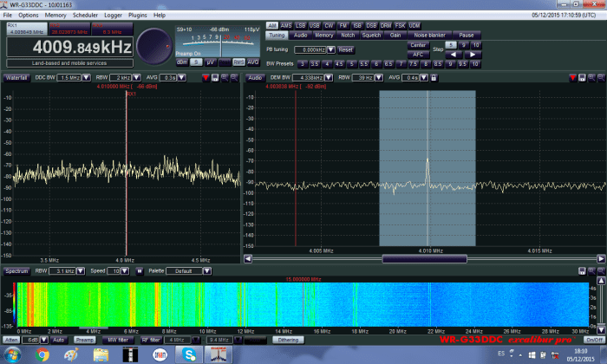Select USB demodulation mode

click(x=313, y=25)
